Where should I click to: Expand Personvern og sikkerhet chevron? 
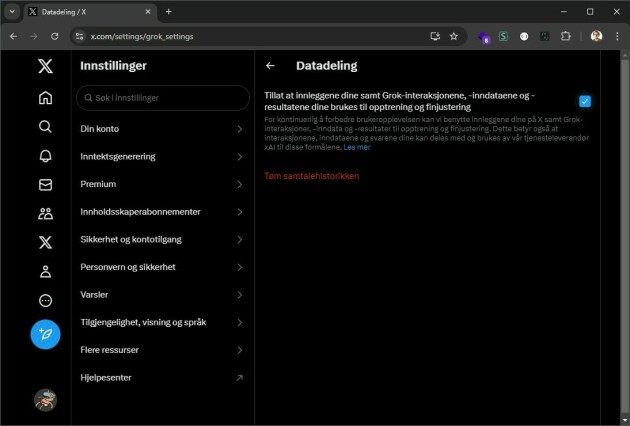[239, 267]
